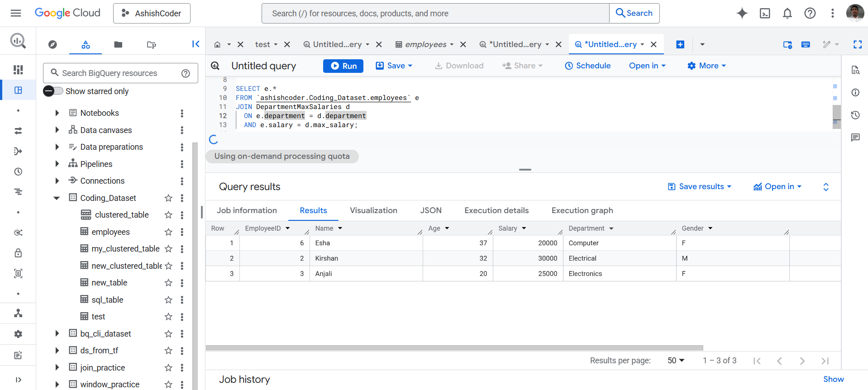Viewport: 868px width, 390px height.
Task: Open the More dropdown in query toolbar
Action: 706,66
